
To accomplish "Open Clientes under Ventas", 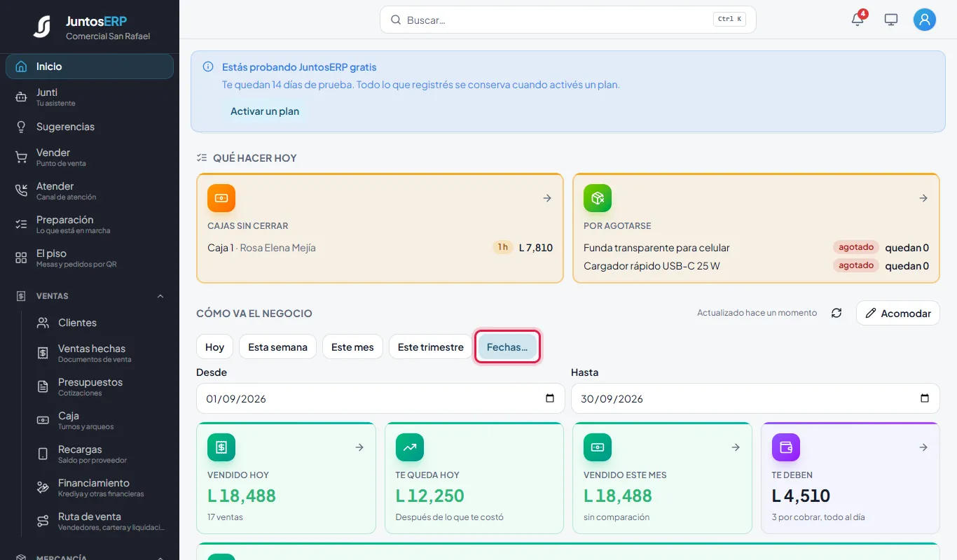I will (100, 323).
